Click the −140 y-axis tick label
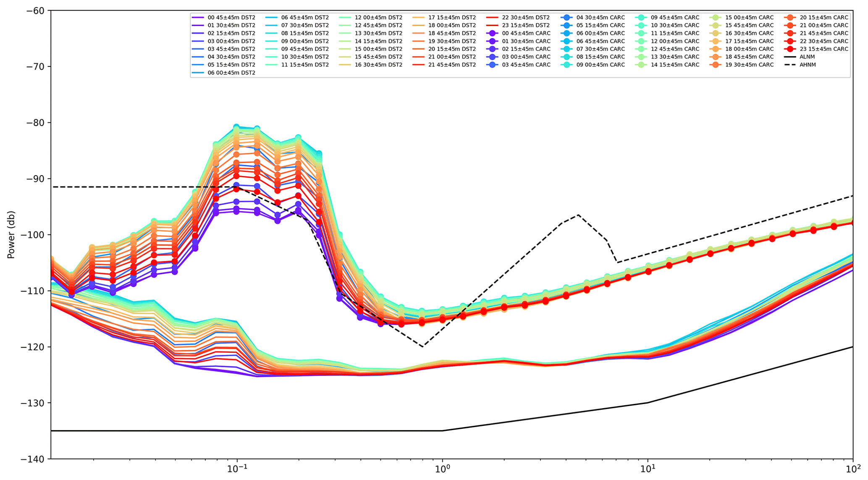The width and height of the screenshot is (868, 480). 33,459
